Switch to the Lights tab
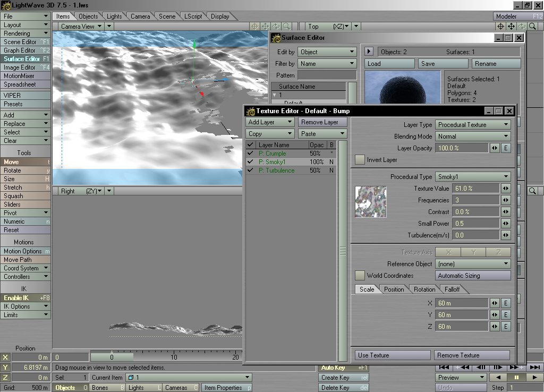 click(114, 16)
